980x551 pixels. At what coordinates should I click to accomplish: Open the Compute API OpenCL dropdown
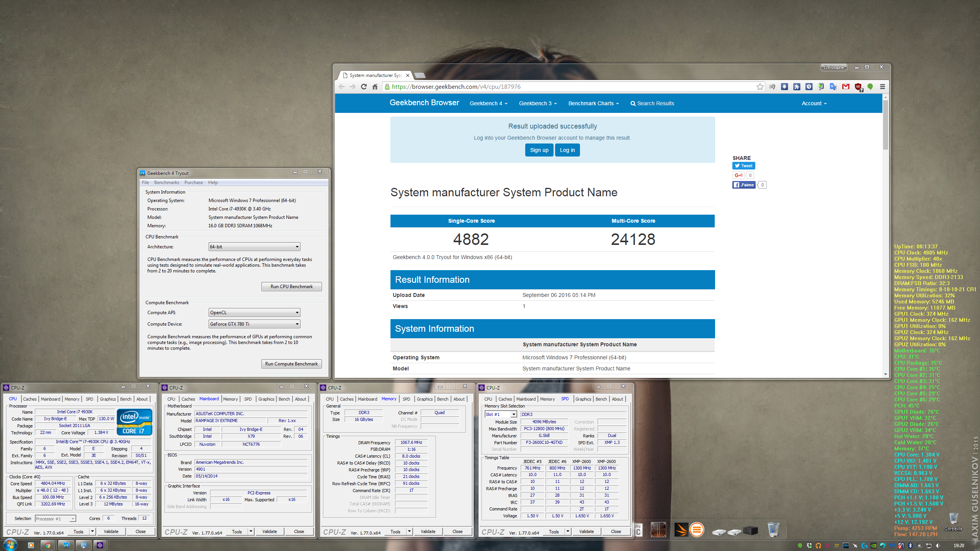[254, 313]
